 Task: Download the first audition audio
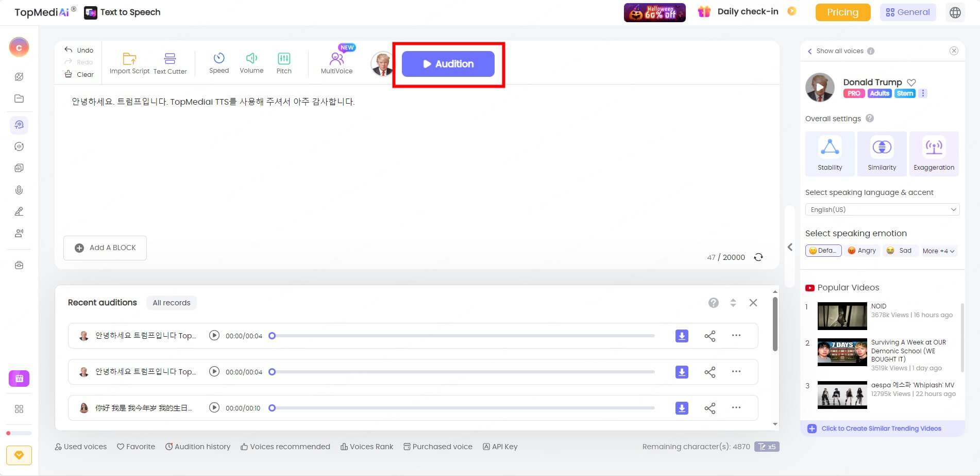click(x=682, y=336)
